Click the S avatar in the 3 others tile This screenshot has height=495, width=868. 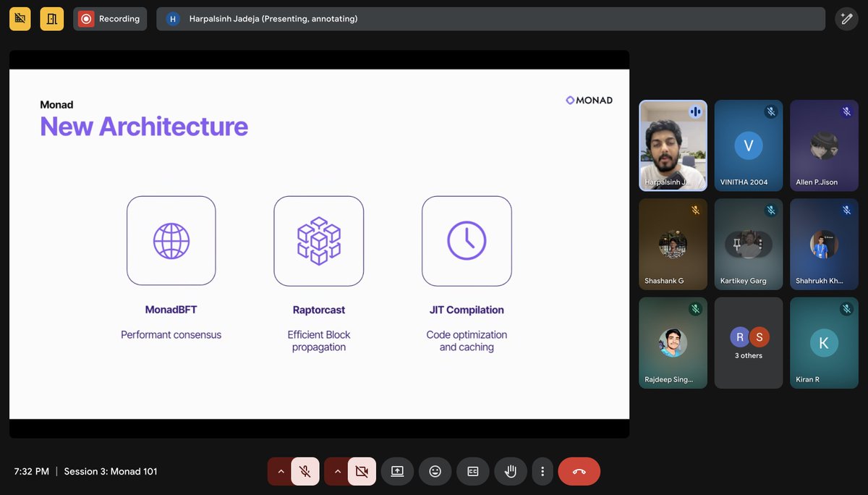(x=758, y=337)
